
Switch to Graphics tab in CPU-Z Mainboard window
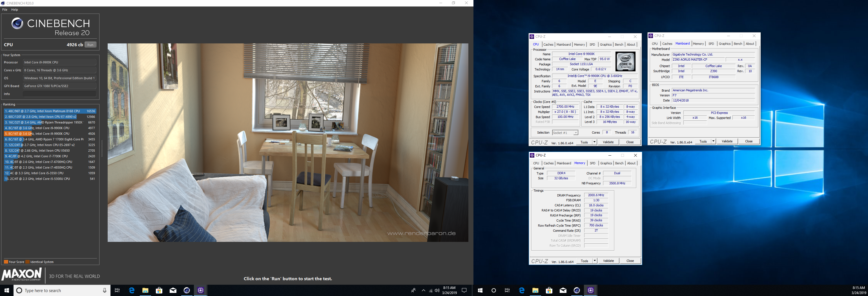coord(725,44)
